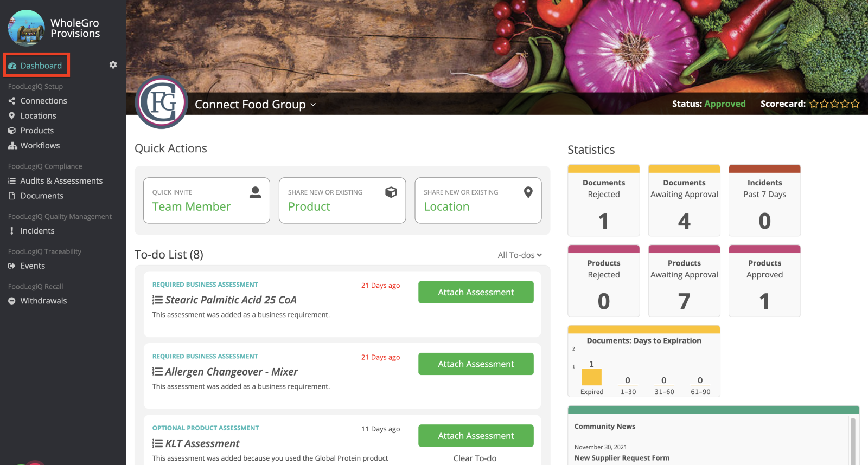
Task: Click Share New or Existing Product card
Action: click(342, 201)
